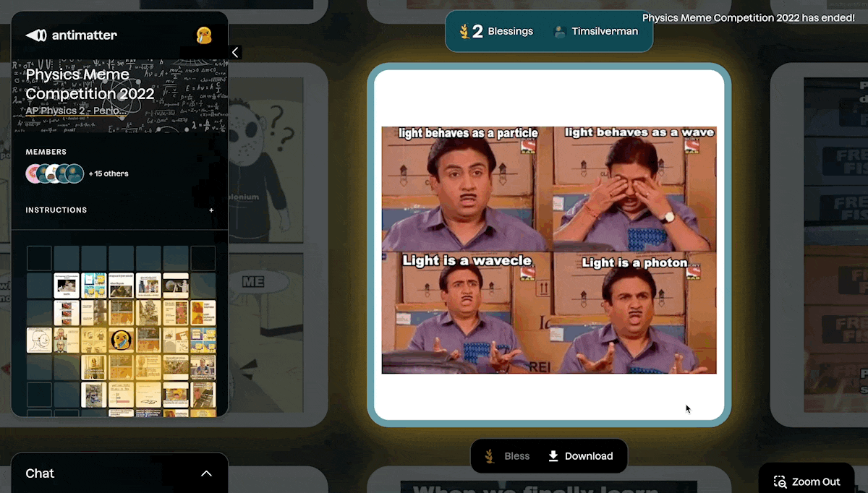Select the duck thumbnail in the meme grid
Image resolution: width=868 pixels, height=493 pixels.
tap(120, 340)
